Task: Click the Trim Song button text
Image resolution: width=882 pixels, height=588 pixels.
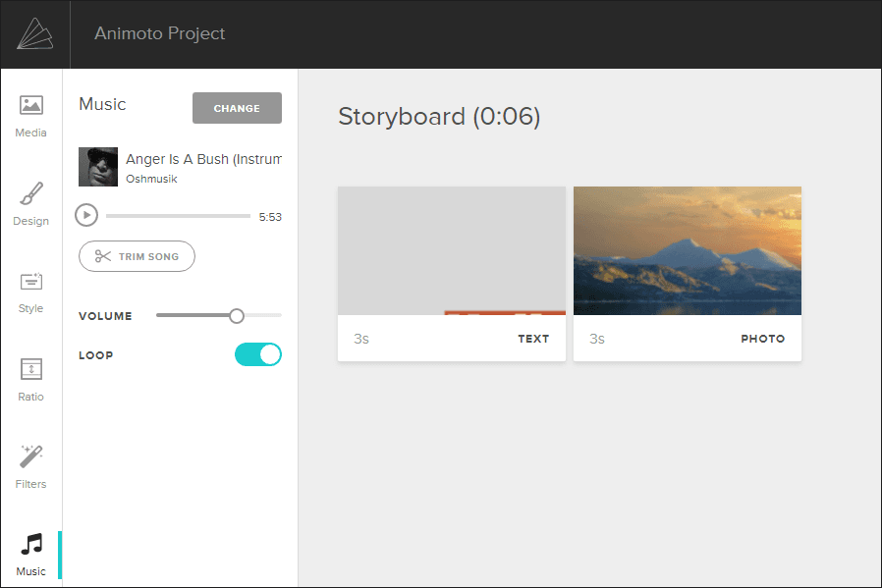Action: (148, 257)
